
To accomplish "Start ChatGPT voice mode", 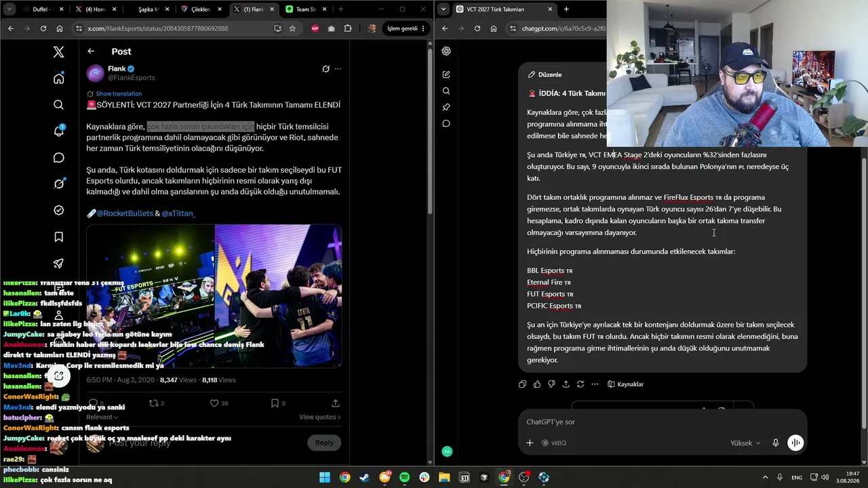I will [795, 443].
